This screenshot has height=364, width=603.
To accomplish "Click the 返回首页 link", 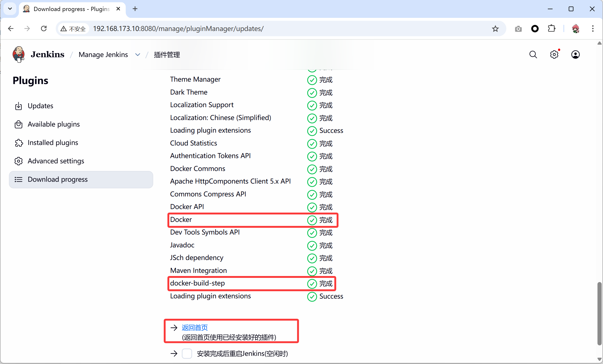I will tap(195, 327).
